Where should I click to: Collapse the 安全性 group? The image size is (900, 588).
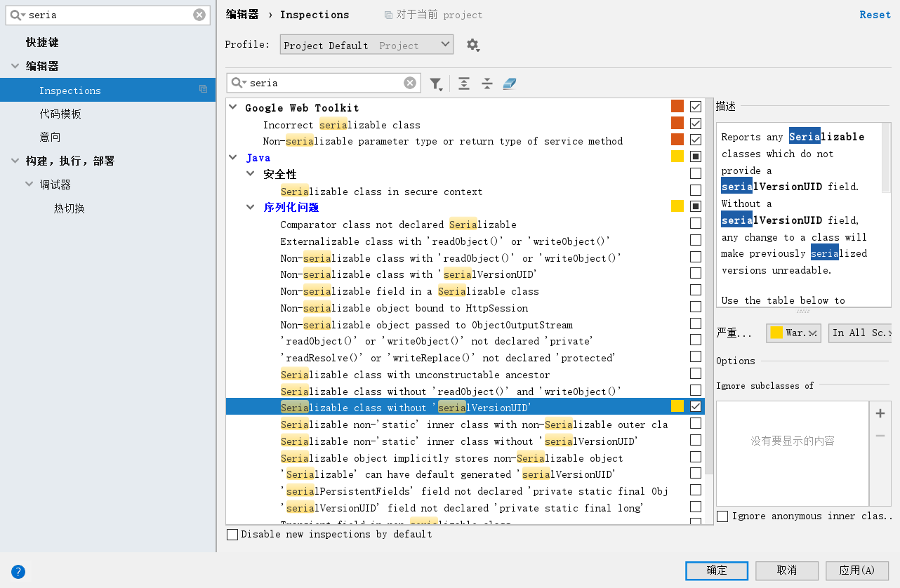251,173
